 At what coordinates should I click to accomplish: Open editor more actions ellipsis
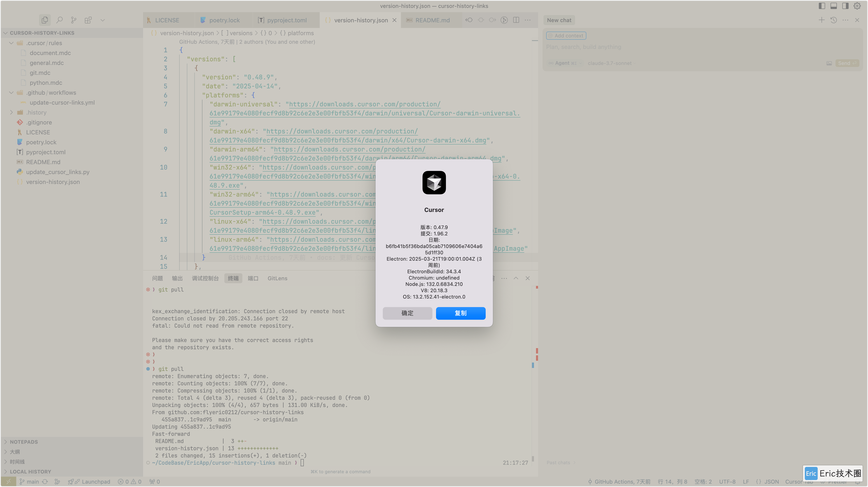528,20
